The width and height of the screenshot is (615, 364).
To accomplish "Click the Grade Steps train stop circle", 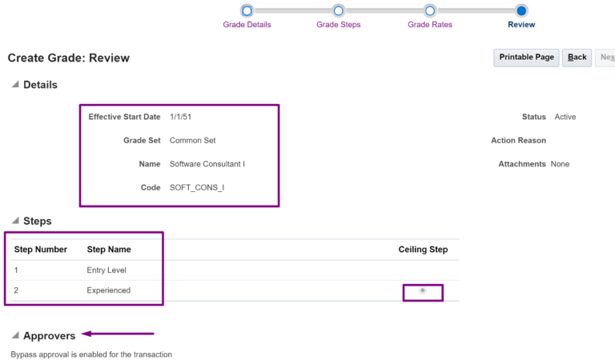I will click(338, 10).
